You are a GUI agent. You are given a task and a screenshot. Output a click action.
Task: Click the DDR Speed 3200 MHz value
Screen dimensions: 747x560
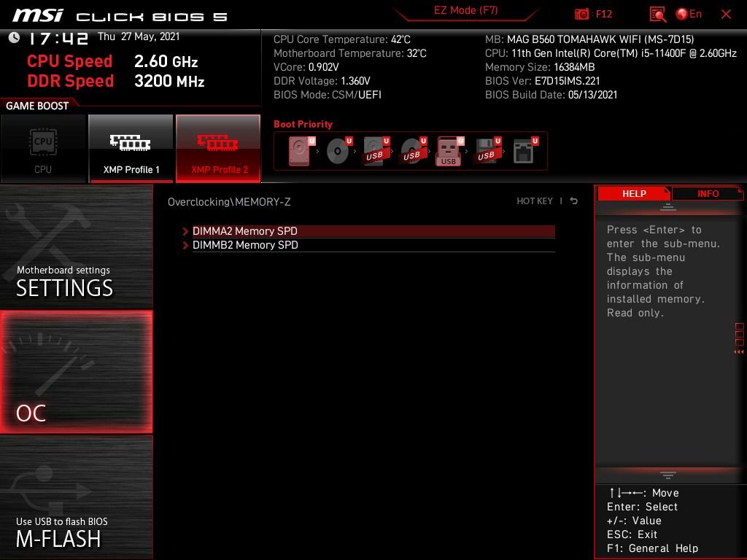pos(169,81)
